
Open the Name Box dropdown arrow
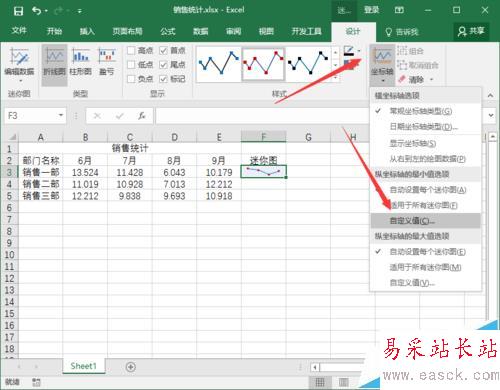click(x=61, y=115)
